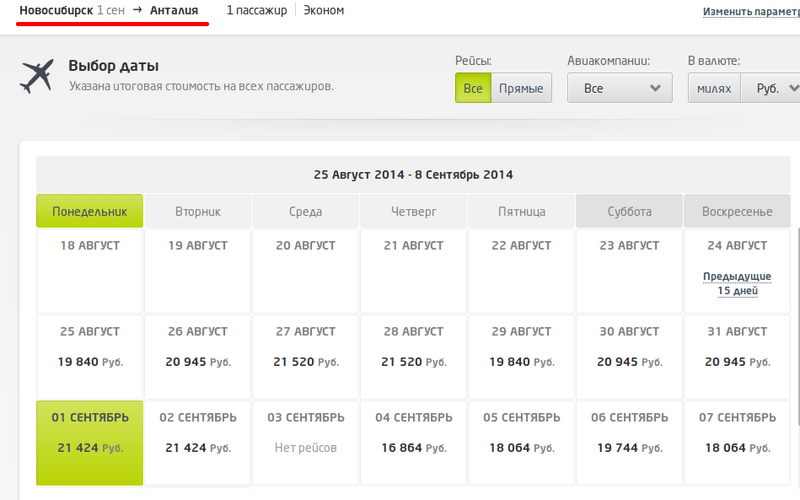Select the Все flights toggle
800x500 pixels.
click(473, 88)
